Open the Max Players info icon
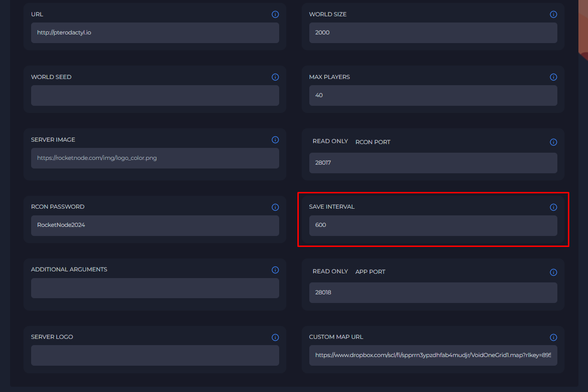Image resolution: width=588 pixels, height=392 pixels. pyautogui.click(x=554, y=77)
